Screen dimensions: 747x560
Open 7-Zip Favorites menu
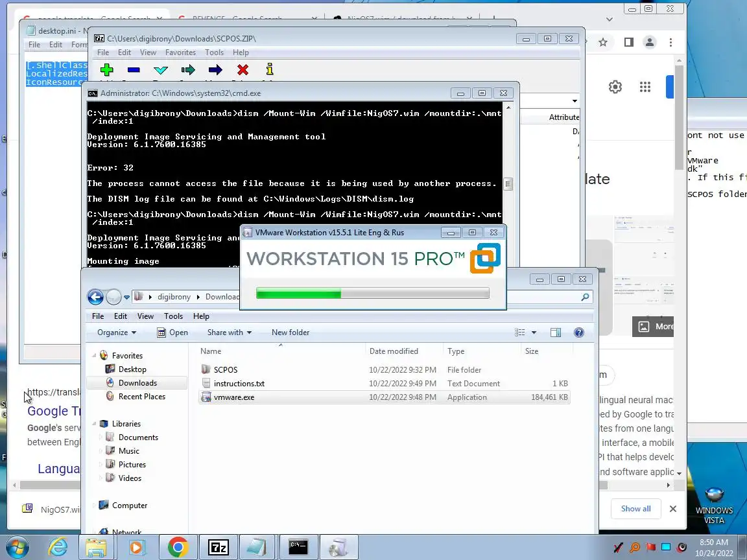pyautogui.click(x=180, y=52)
